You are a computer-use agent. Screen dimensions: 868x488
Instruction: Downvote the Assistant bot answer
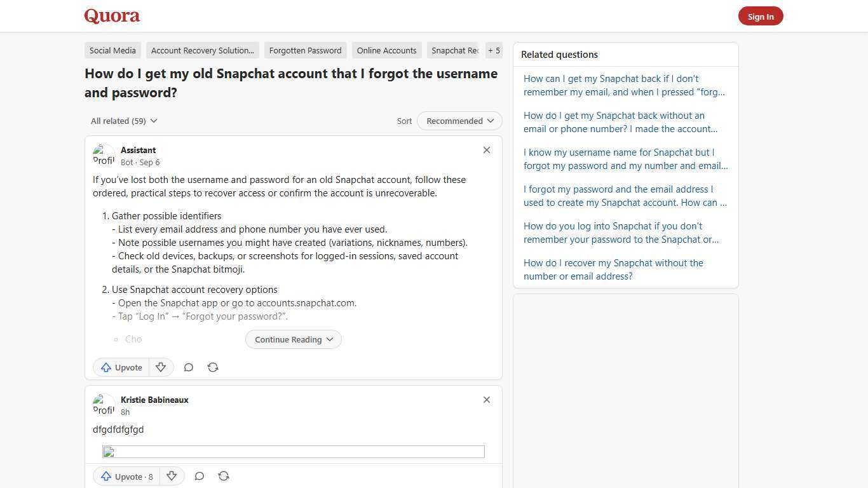161,367
